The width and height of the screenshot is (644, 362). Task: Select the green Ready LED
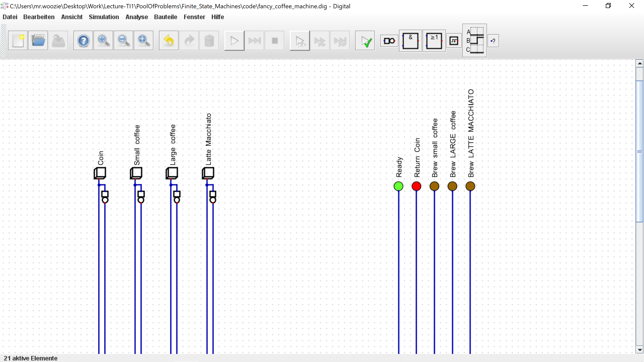[x=398, y=186]
